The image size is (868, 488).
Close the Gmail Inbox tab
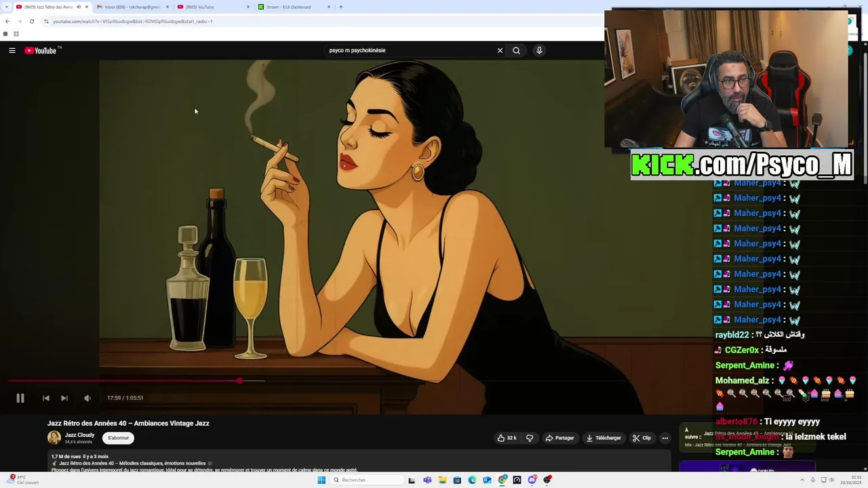(x=167, y=7)
